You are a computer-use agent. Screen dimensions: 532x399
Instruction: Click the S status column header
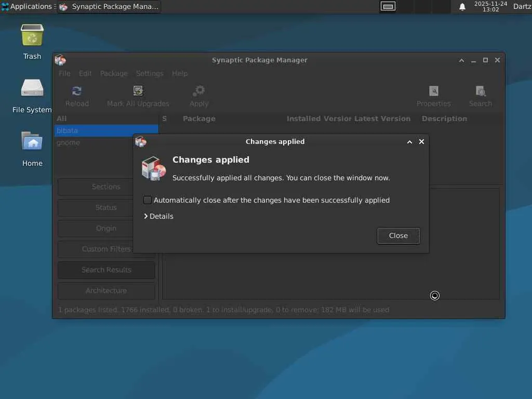(x=165, y=119)
